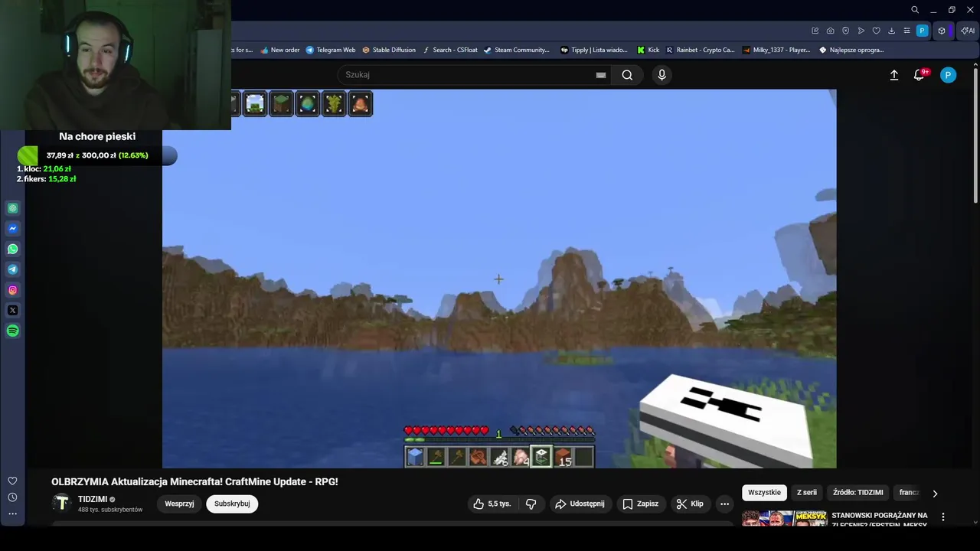Open the TIDZIMI channel avatar
This screenshot has width=980, height=551.
pyautogui.click(x=61, y=503)
